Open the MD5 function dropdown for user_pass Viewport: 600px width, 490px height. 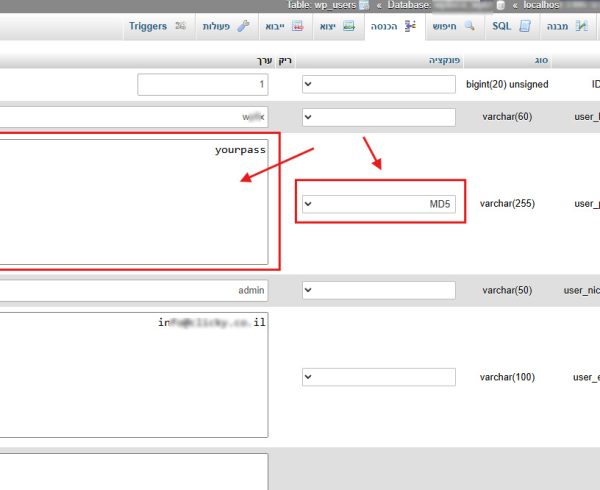(x=378, y=204)
